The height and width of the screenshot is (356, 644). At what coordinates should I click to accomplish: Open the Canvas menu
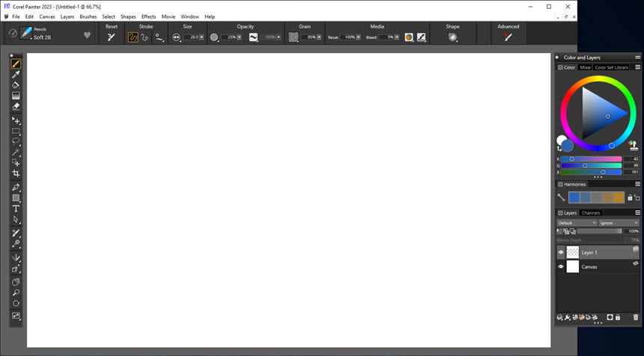click(47, 16)
